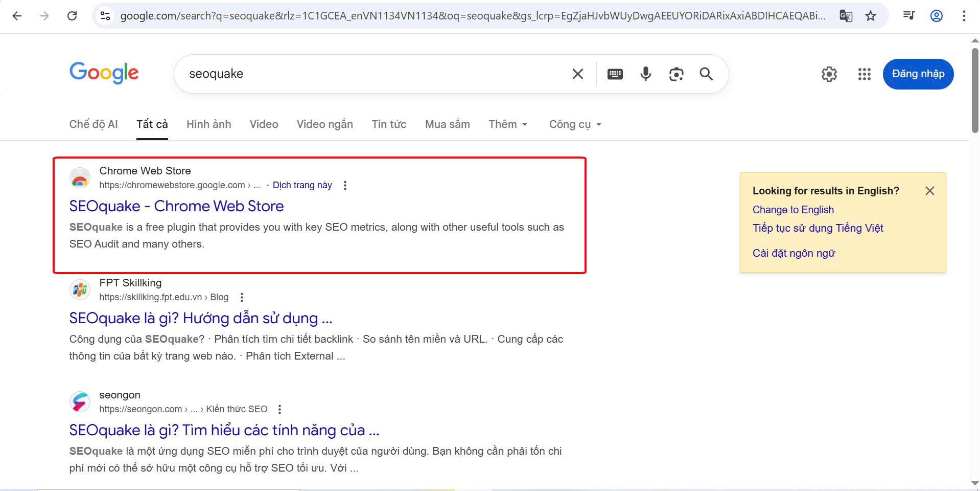Clear the search query with the X
980x491 pixels.
tap(577, 74)
